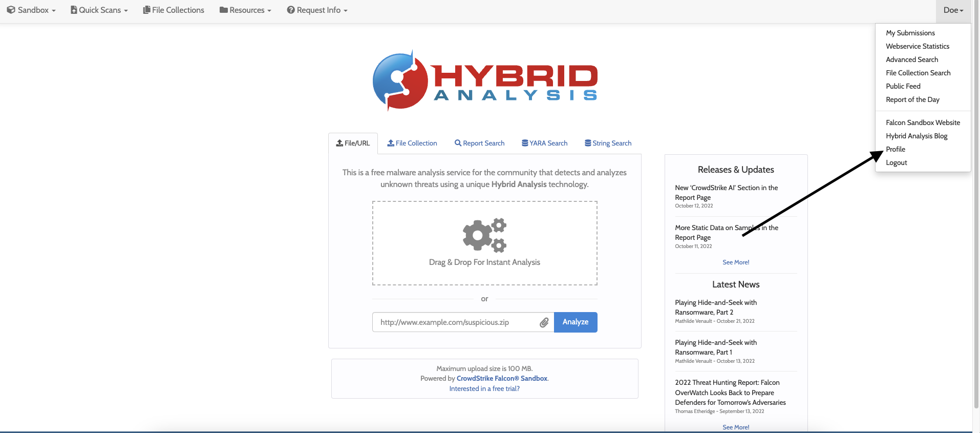The width and height of the screenshot is (980, 433).
Task: Click the File Collection upload icon
Action: 391,143
